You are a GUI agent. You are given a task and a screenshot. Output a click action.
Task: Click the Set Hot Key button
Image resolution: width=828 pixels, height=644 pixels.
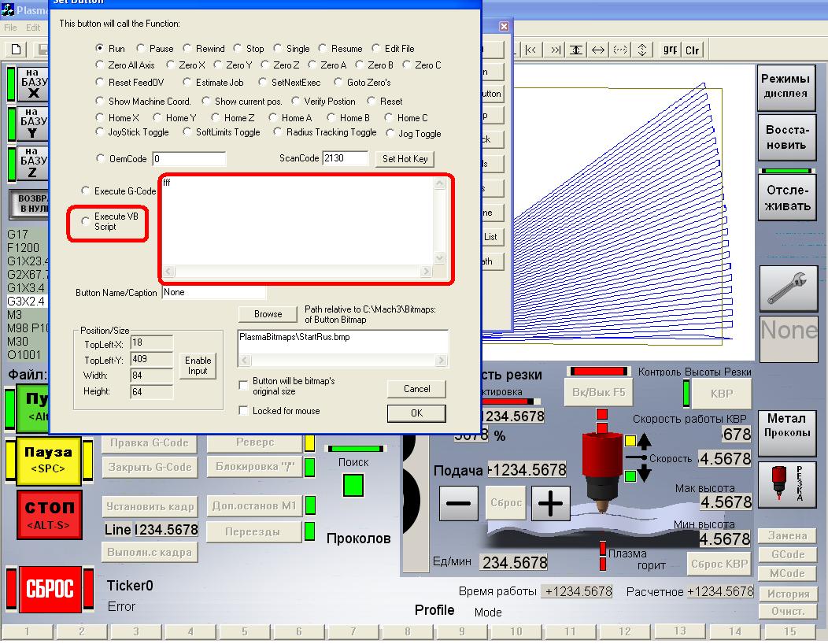(405, 158)
